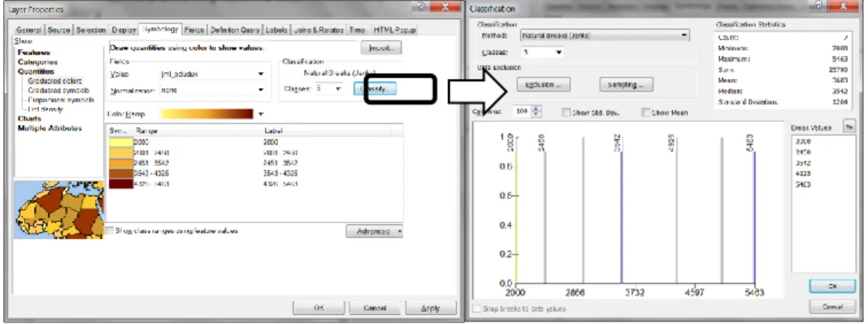Screen dimensions: 868x324
Task: Select 4325 in the Break Values list
Action: click(x=803, y=173)
